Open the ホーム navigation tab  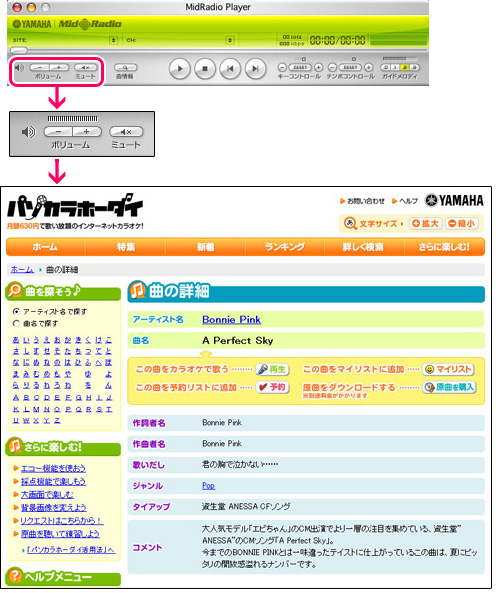(45, 247)
